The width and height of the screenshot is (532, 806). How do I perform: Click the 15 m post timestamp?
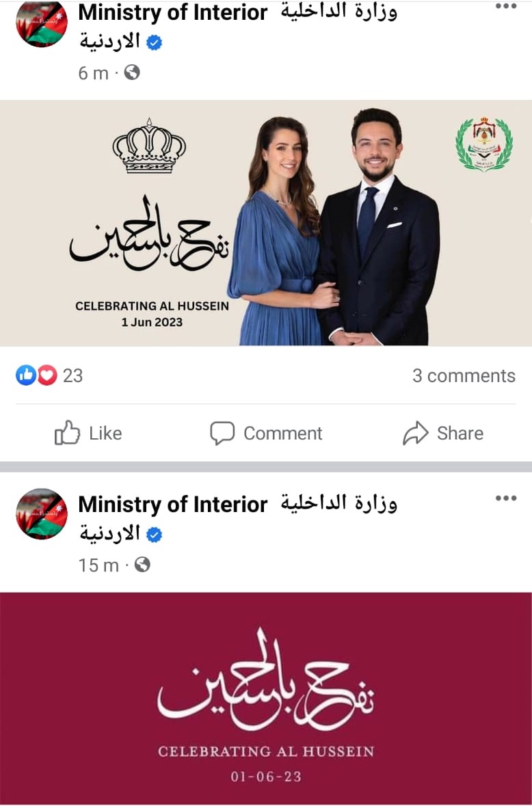(98, 565)
